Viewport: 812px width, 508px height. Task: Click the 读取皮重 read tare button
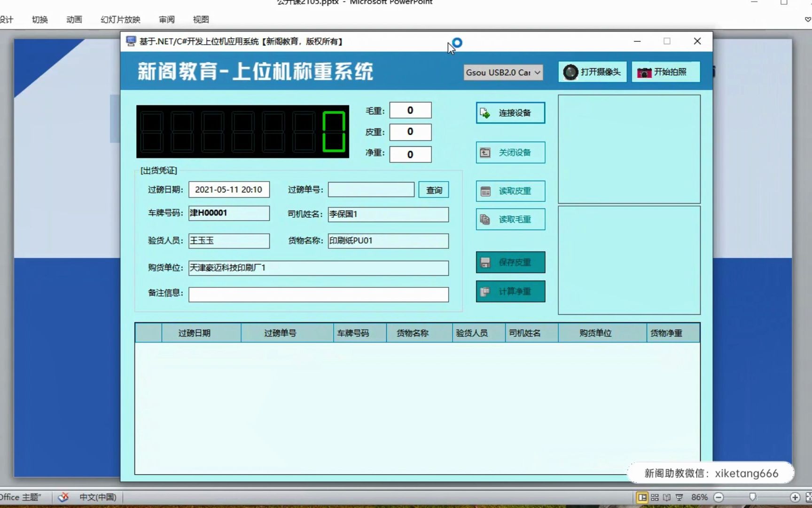point(510,191)
